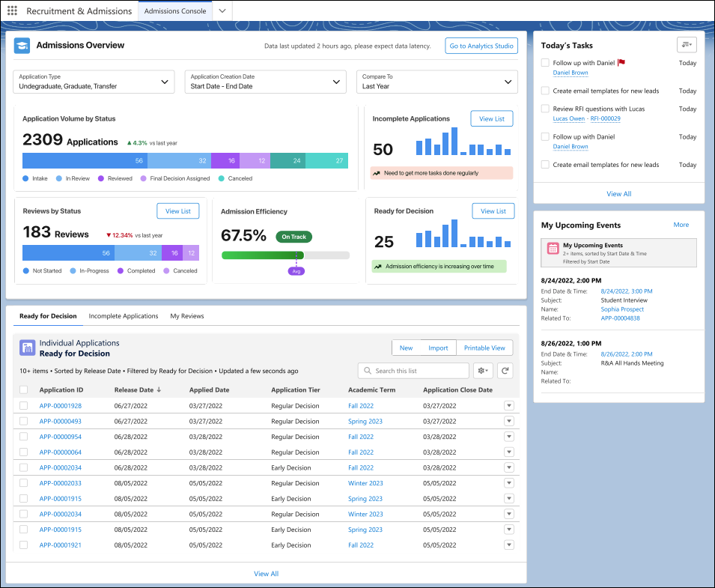Image resolution: width=715 pixels, height=588 pixels.
Task: Tick checkbox for row APP-00001928
Action: coord(24,406)
